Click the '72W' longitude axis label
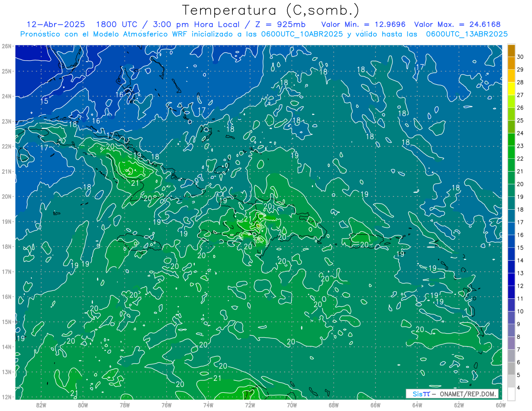532x411 pixels. [x=250, y=405]
